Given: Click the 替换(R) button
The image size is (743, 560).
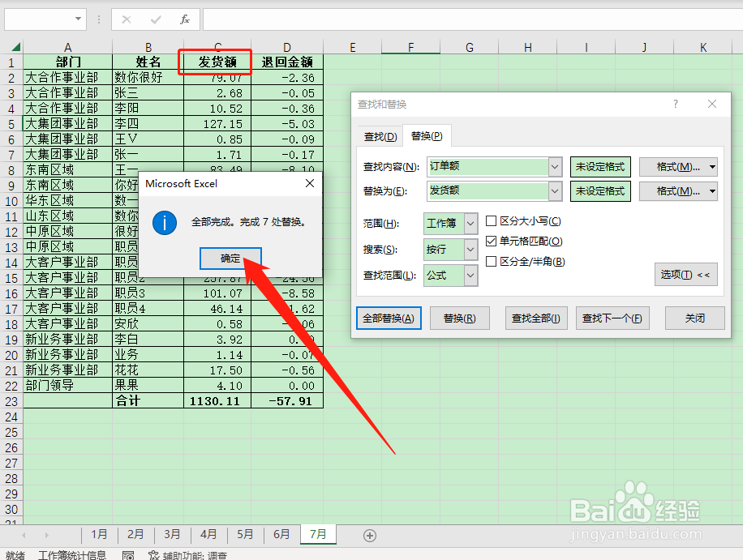Looking at the screenshot, I should (x=460, y=318).
